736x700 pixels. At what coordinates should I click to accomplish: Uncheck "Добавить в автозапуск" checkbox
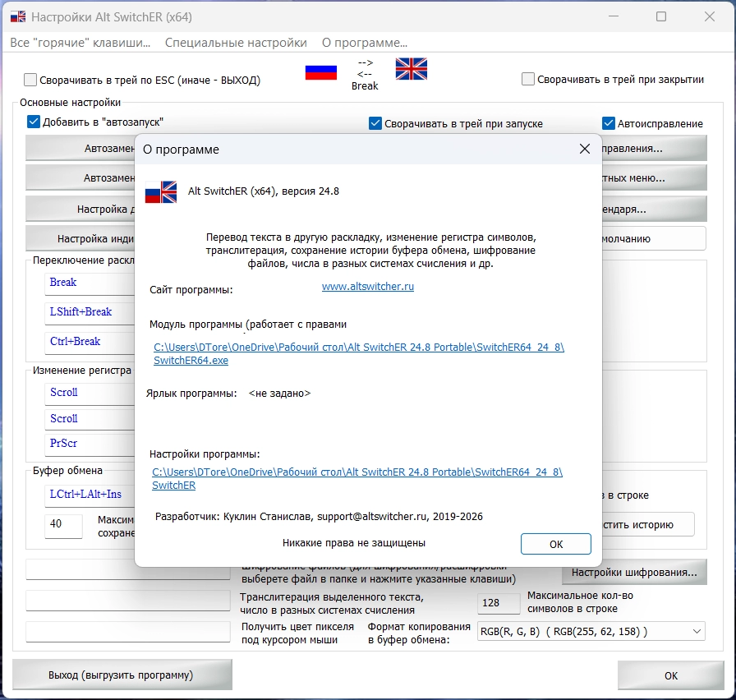pos(34,122)
